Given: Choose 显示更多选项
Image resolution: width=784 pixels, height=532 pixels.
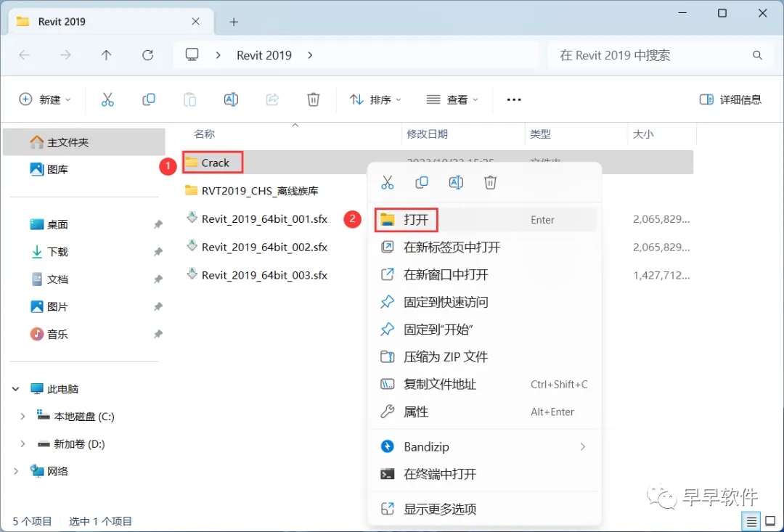Looking at the screenshot, I should coord(485,509).
